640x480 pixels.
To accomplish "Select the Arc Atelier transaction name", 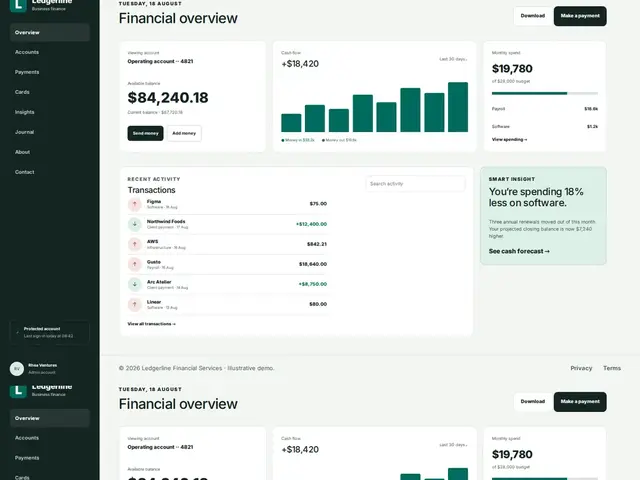I will click(159, 282).
